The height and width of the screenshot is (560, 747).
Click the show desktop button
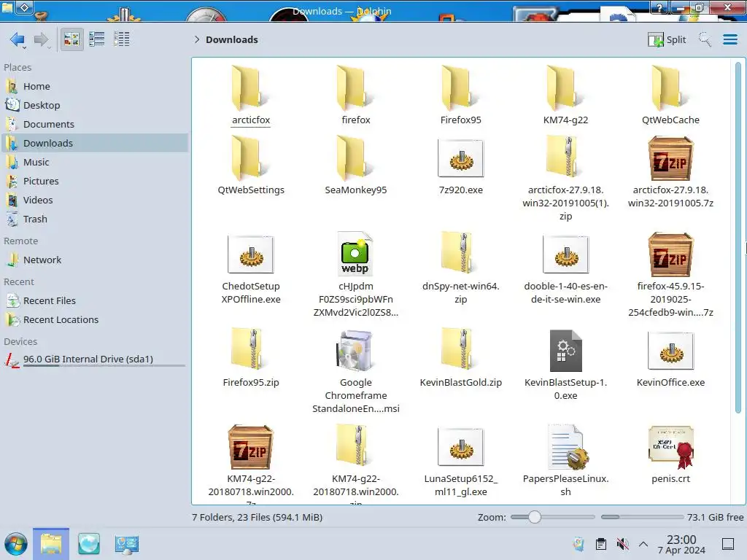coord(728,544)
